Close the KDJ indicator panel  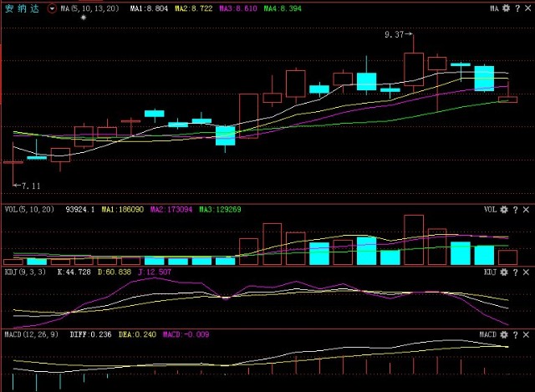click(524, 272)
